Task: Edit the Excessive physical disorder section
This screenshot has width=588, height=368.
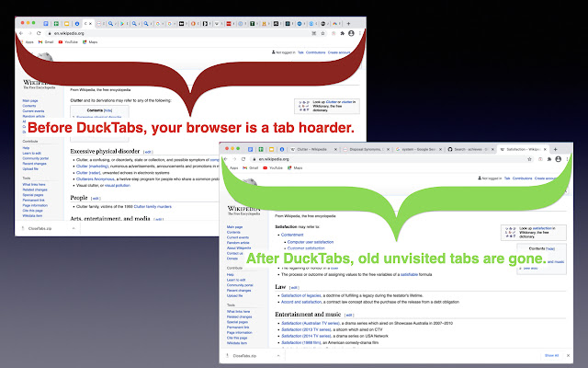Action: point(148,152)
